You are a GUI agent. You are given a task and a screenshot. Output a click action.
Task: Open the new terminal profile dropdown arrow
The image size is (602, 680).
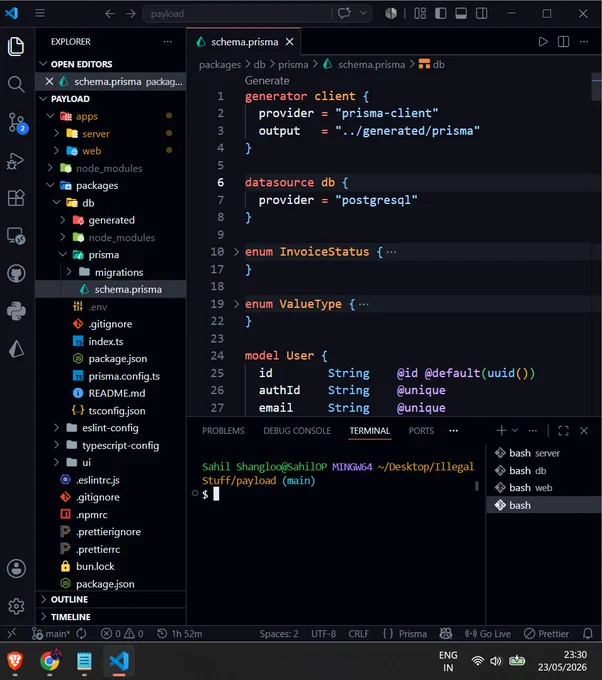(x=515, y=430)
